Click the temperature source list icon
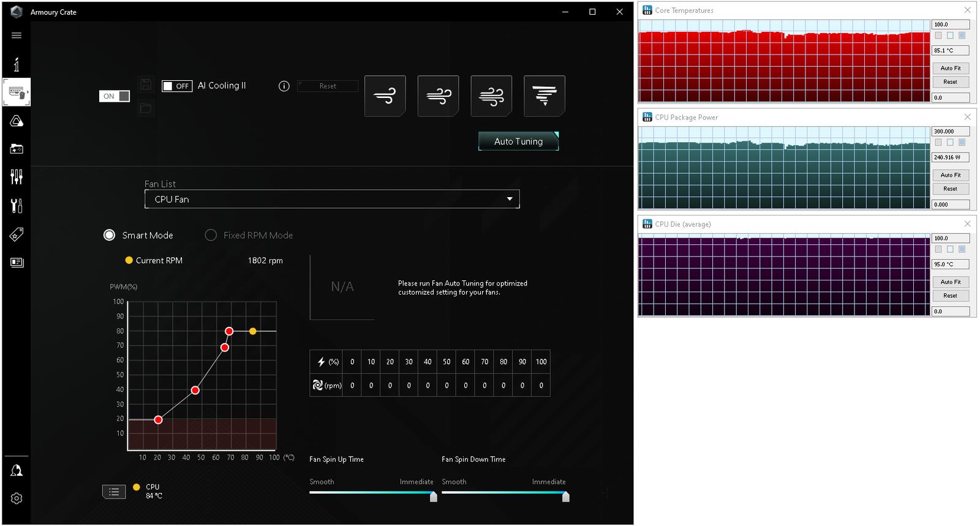 click(114, 492)
